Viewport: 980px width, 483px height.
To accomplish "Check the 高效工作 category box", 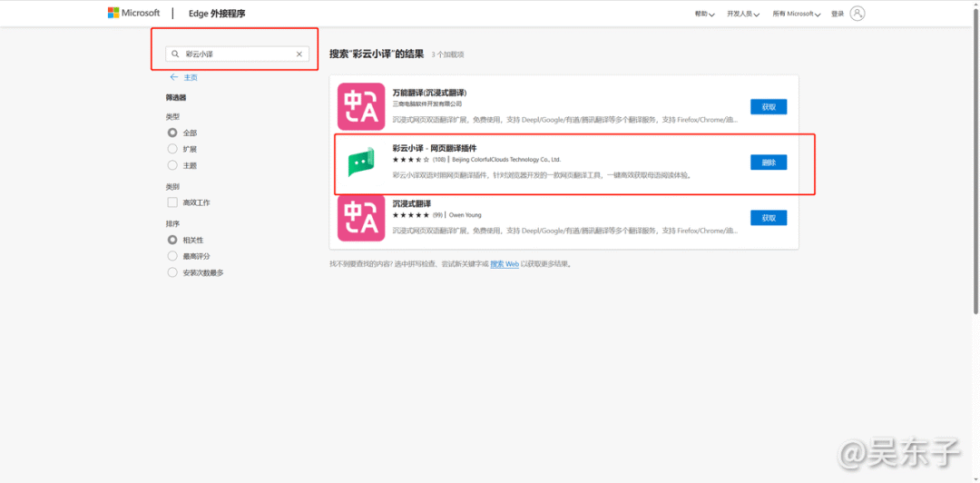I will 172,202.
